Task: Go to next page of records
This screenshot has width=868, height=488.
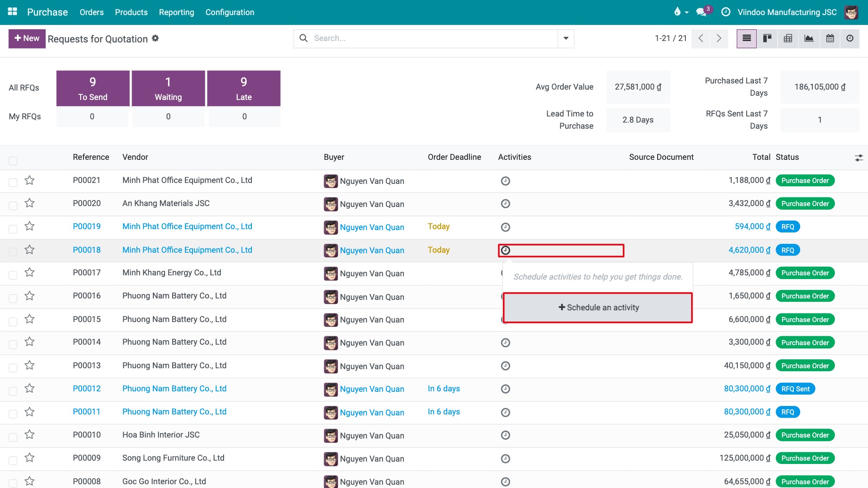Action: (x=719, y=39)
